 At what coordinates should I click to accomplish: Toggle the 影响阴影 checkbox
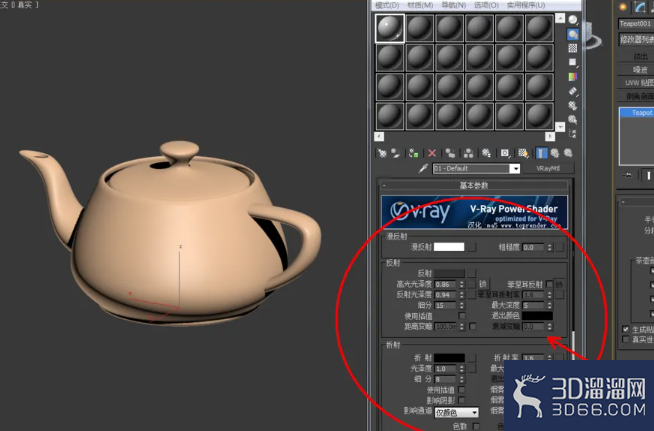coord(462,400)
